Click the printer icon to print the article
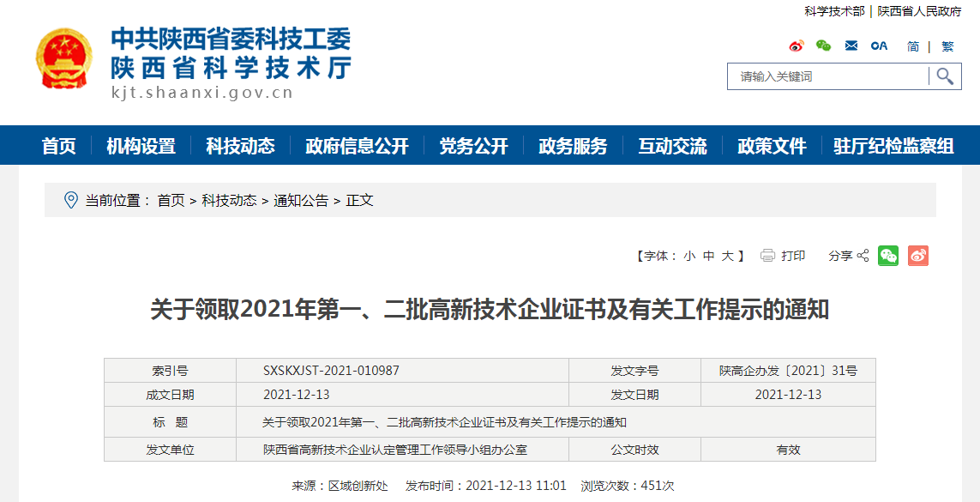Screen dimensions: 980x502 coord(767,256)
